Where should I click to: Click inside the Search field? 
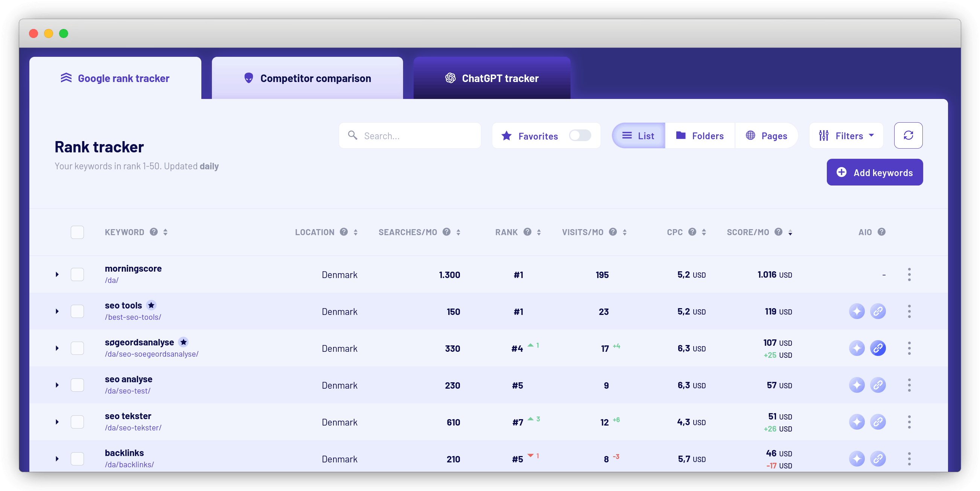coord(410,135)
